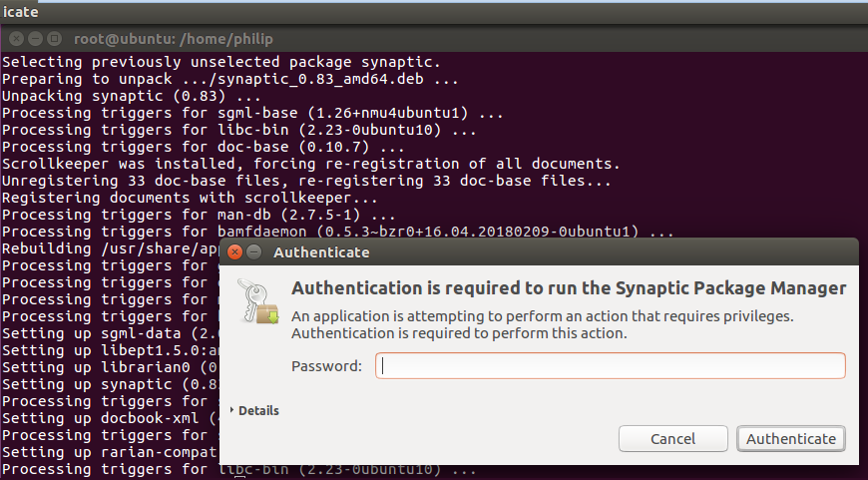Cancel the authentication dialog
This screenshot has width=868, height=480.
pyautogui.click(x=673, y=438)
